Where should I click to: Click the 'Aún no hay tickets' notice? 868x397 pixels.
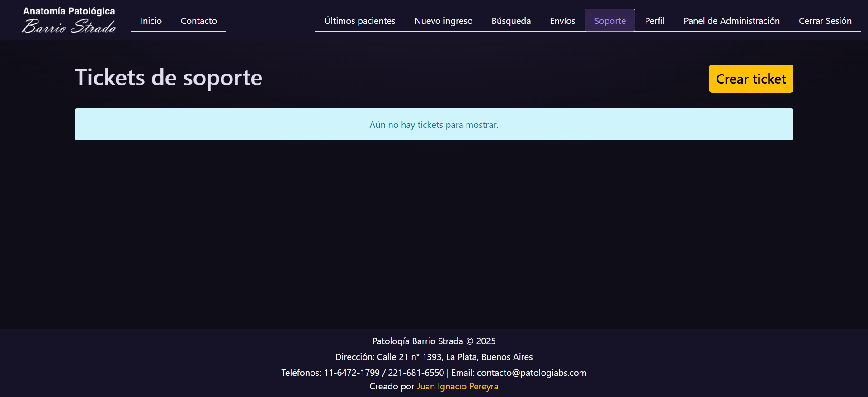[x=434, y=125]
